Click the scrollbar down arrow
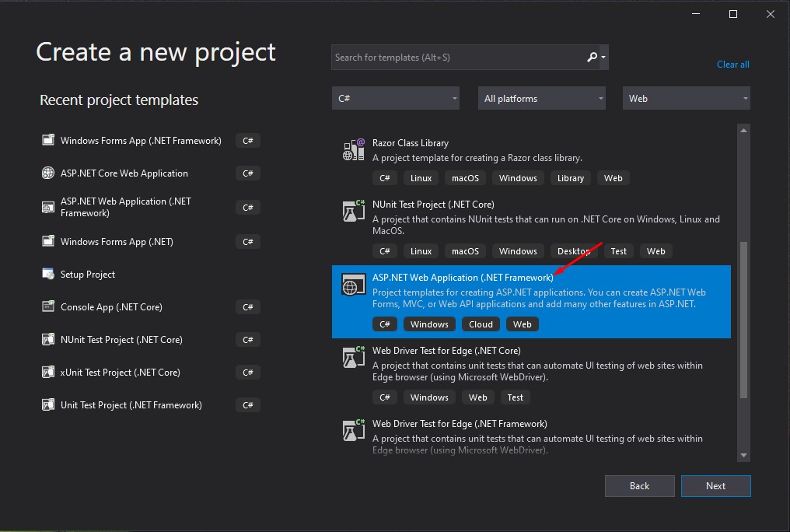This screenshot has height=532, width=790. pyautogui.click(x=743, y=454)
